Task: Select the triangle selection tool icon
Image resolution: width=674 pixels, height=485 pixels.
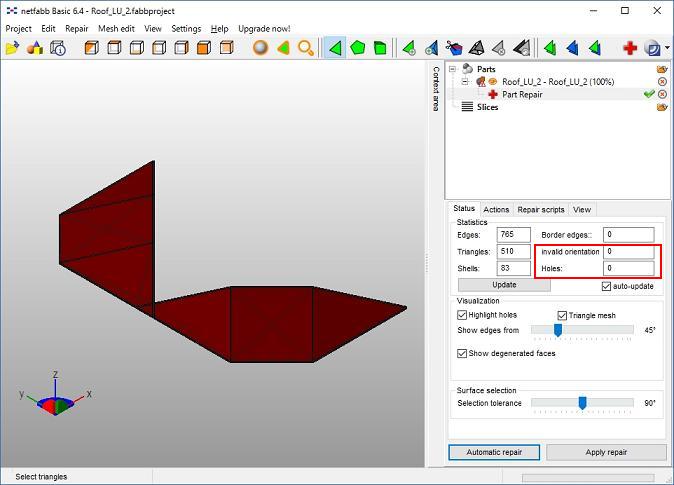Action: pyautogui.click(x=335, y=48)
